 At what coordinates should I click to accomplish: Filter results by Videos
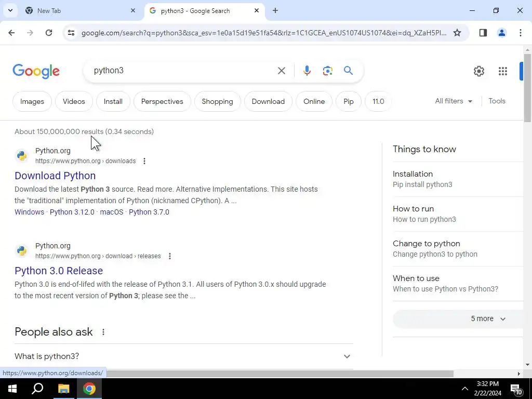coord(74,101)
